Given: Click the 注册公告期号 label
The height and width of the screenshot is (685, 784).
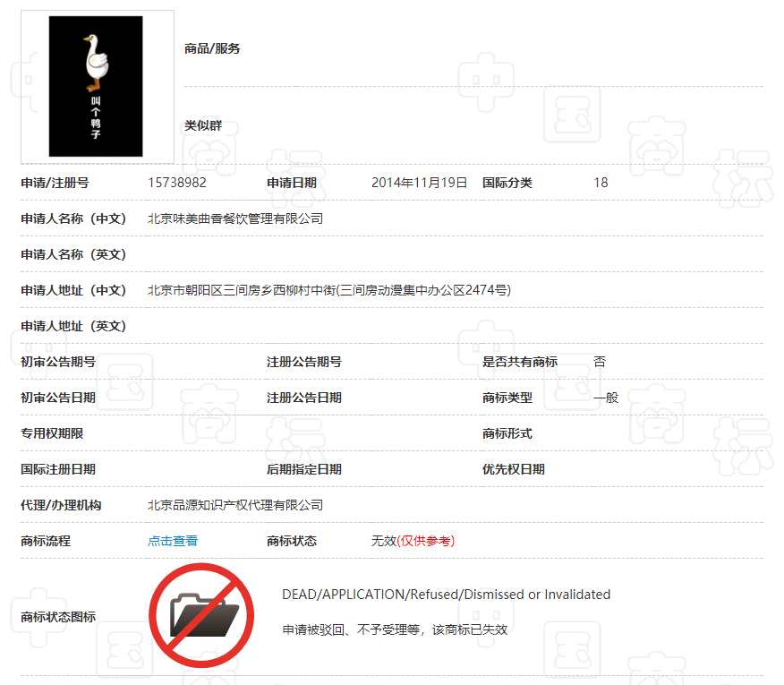Looking at the screenshot, I should (x=304, y=362).
